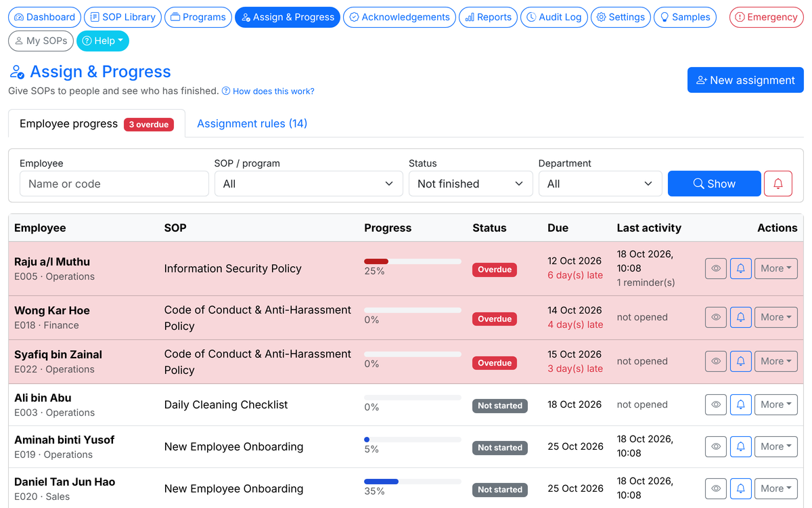Open Acknowledgements page
The height and width of the screenshot is (508, 812).
(x=399, y=17)
